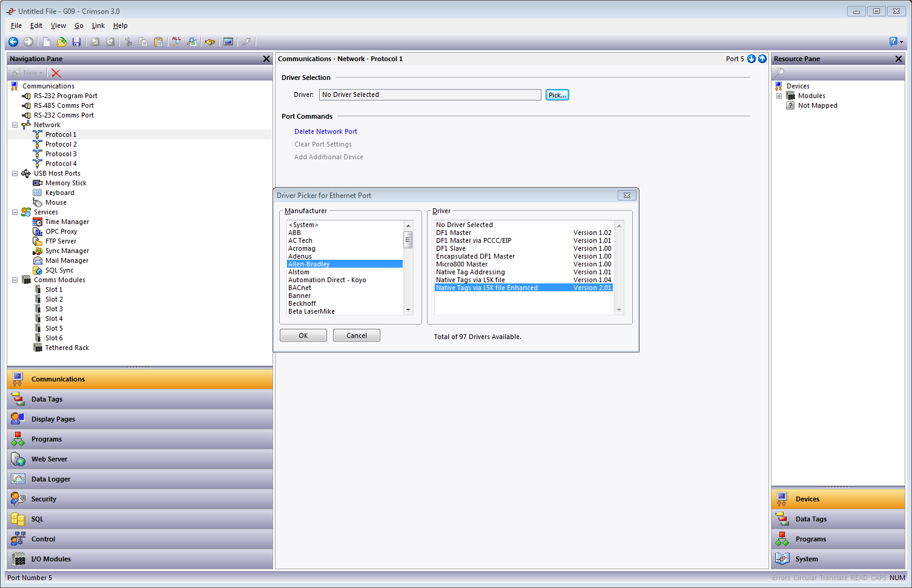Select OPC Proxy service
Screen dimensions: 912x588
(x=61, y=231)
